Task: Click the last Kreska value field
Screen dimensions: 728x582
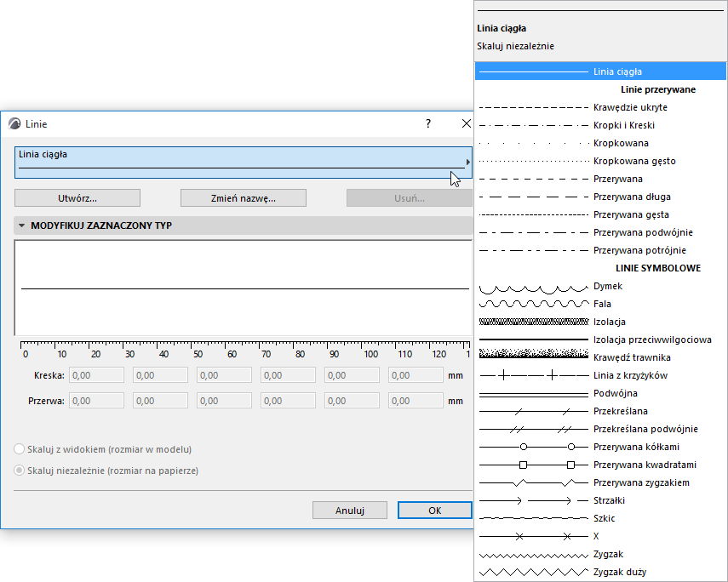Action: tap(416, 375)
